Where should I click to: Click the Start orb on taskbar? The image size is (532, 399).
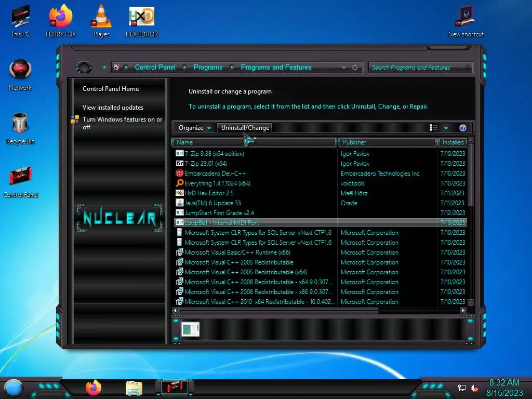[x=14, y=388]
